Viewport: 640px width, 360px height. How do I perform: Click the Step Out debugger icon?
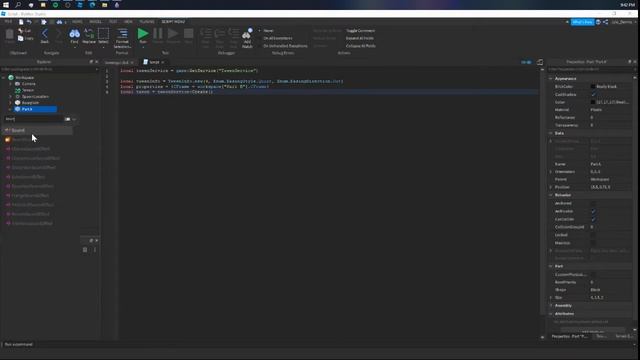[x=233, y=33]
